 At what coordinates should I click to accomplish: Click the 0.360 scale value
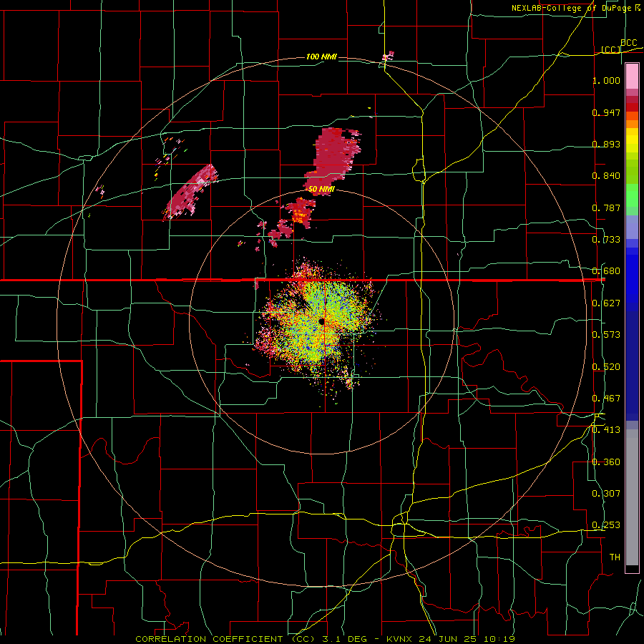(x=606, y=462)
